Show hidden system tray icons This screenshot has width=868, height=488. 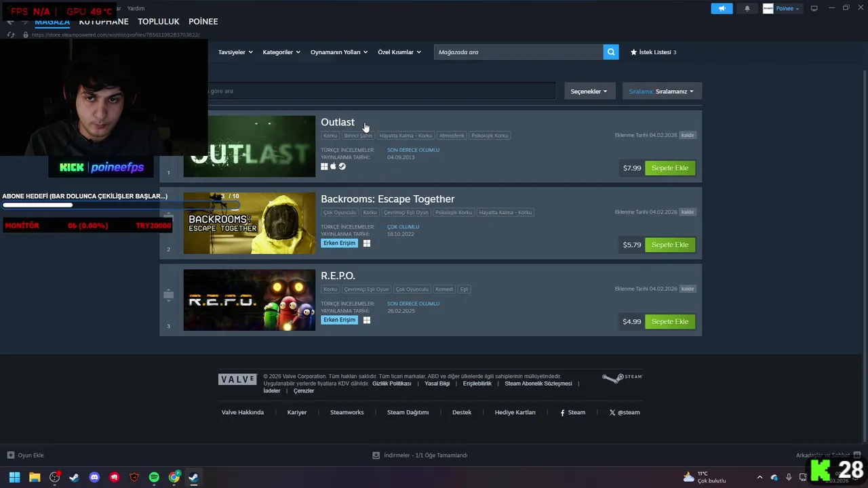(x=759, y=477)
